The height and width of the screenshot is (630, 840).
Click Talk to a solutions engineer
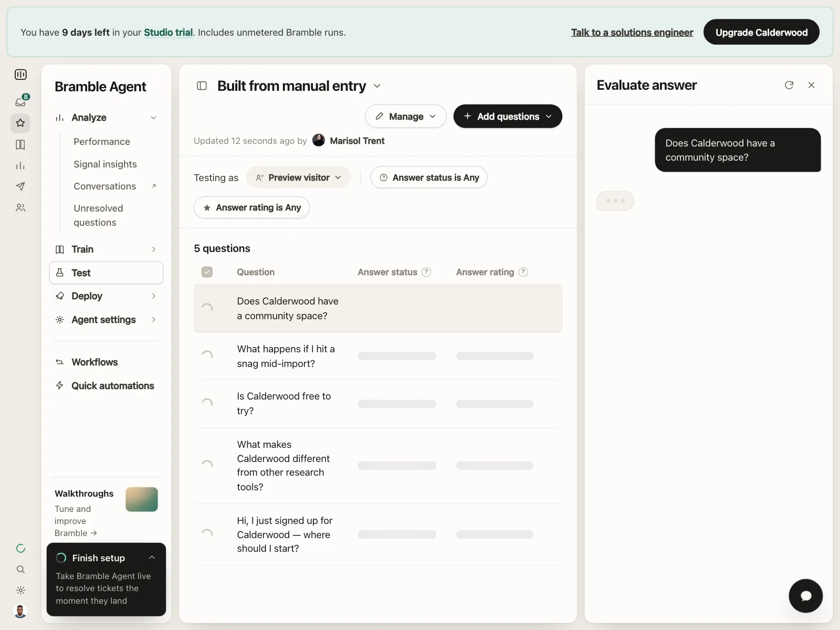[x=632, y=33]
